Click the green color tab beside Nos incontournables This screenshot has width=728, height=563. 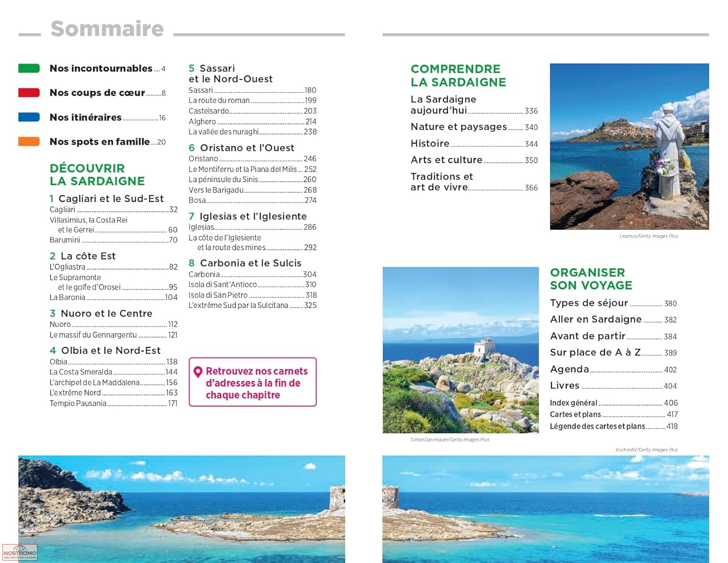(29, 68)
